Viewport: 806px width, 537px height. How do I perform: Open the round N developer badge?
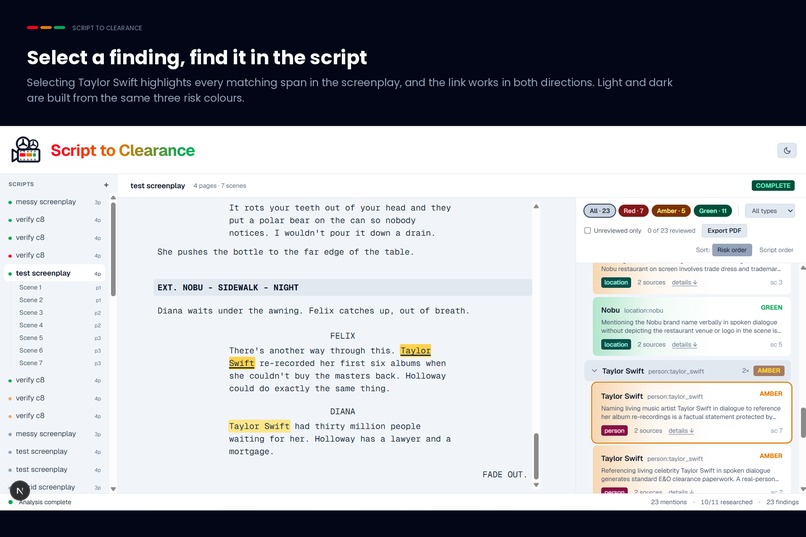click(x=20, y=491)
